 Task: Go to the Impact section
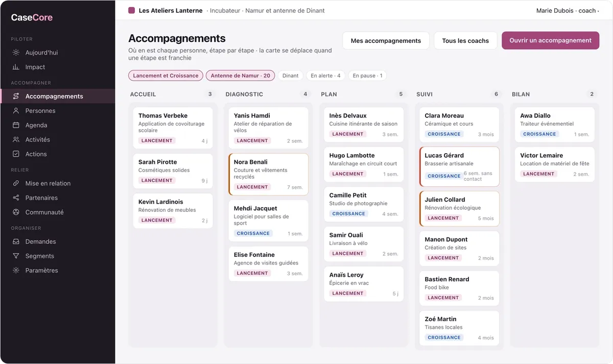click(57, 67)
